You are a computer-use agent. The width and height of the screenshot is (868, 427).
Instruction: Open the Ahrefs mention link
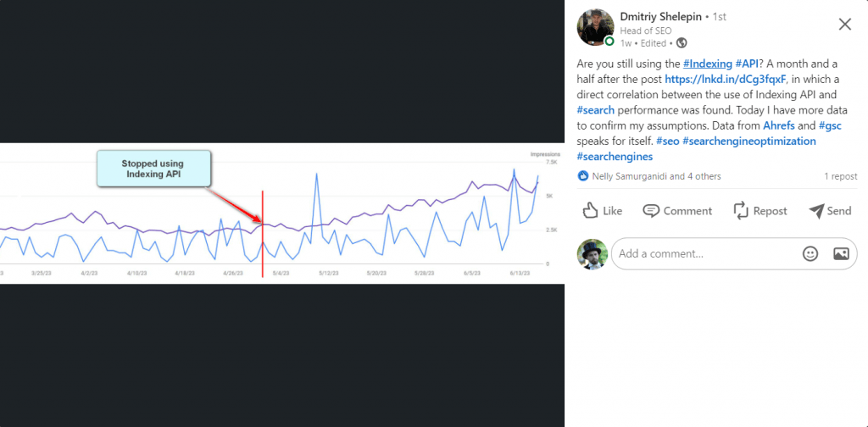pyautogui.click(x=780, y=125)
